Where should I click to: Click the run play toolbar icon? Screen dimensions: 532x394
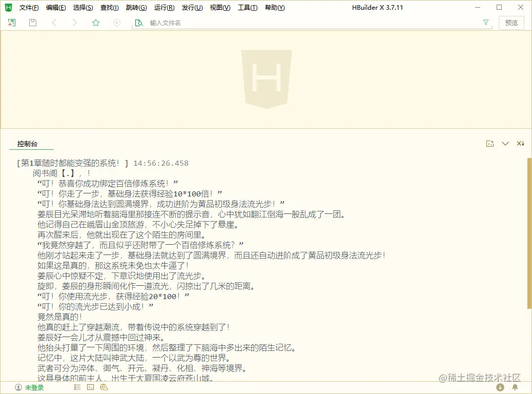pos(117,23)
